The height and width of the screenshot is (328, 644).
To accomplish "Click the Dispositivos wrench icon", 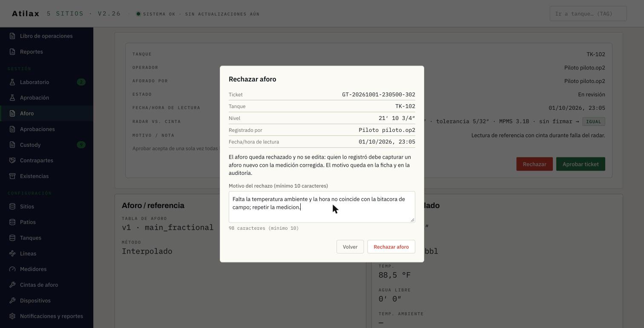I will (12, 301).
